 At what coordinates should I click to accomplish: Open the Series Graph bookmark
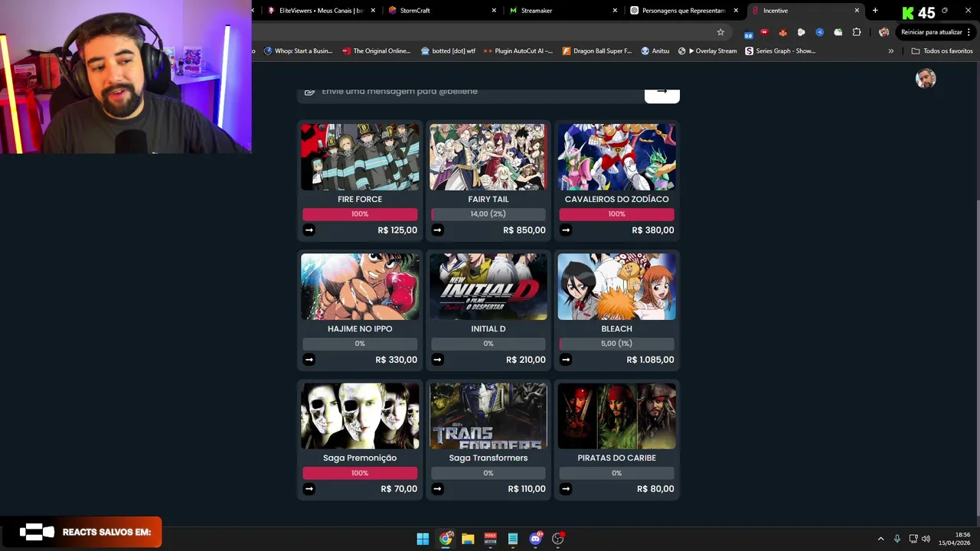click(x=780, y=51)
